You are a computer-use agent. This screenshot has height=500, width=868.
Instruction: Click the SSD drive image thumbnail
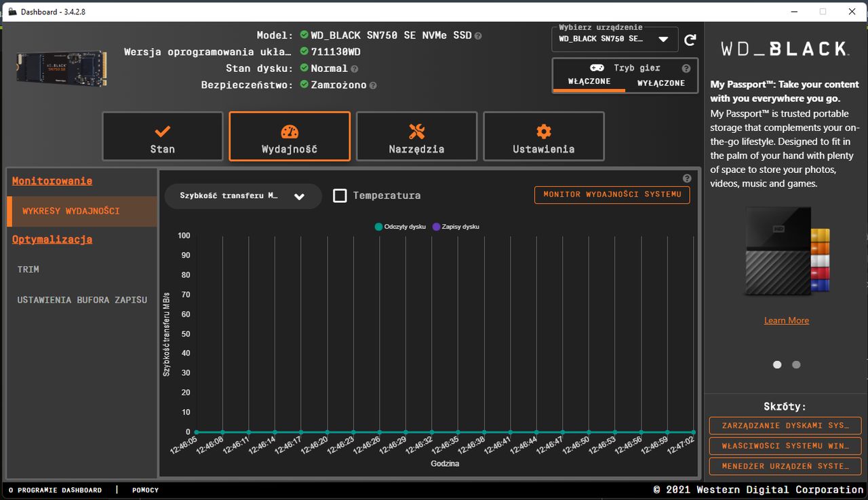62,68
